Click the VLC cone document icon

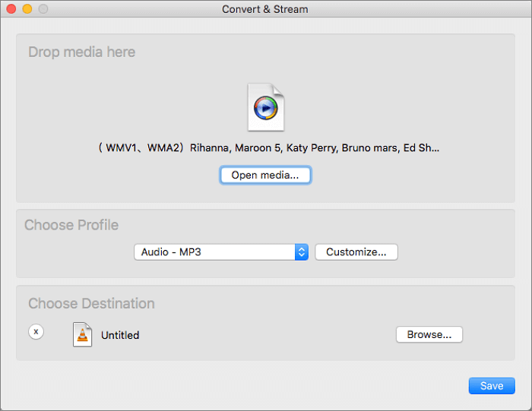click(82, 334)
